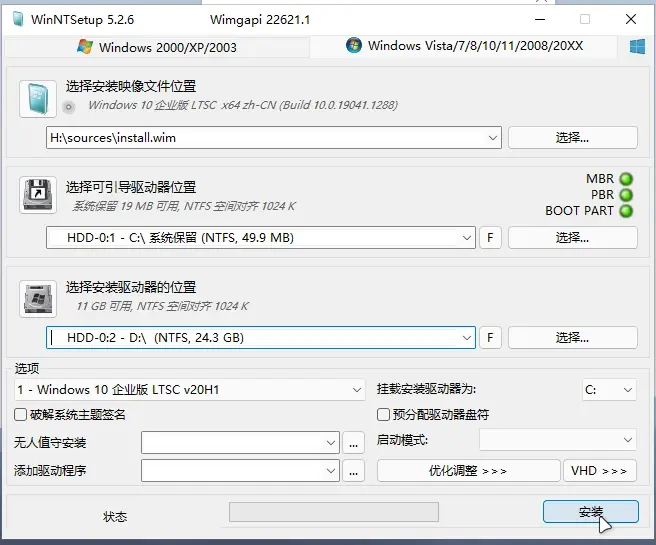Switch to Windows 2000/XP/2003 tab

157,47
